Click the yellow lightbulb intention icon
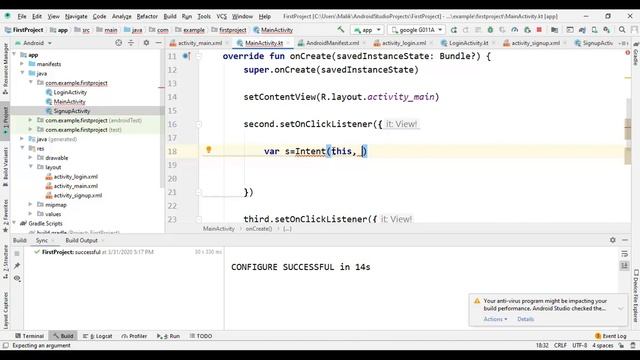Image resolution: width=640 pixels, height=360 pixels. coord(209,150)
